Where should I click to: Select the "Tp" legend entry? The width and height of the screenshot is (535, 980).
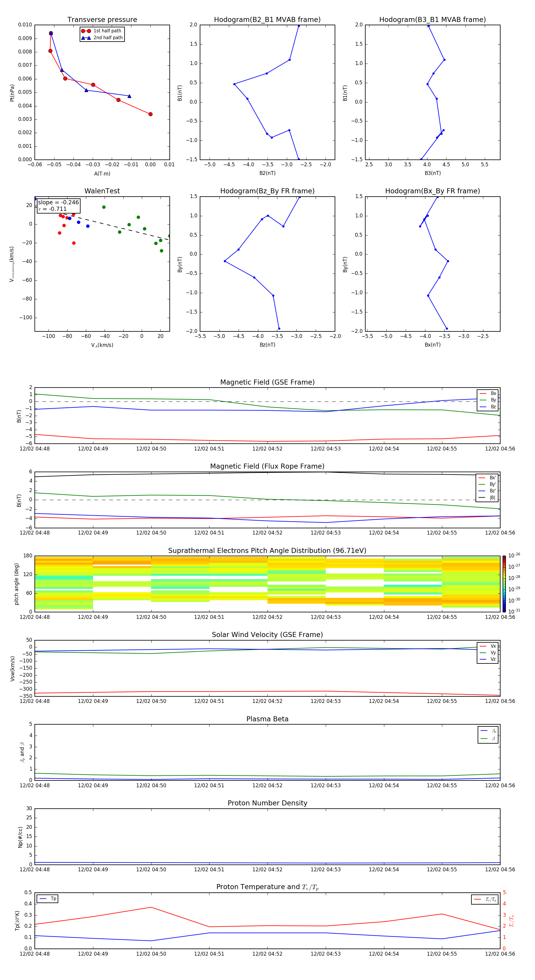click(x=48, y=899)
